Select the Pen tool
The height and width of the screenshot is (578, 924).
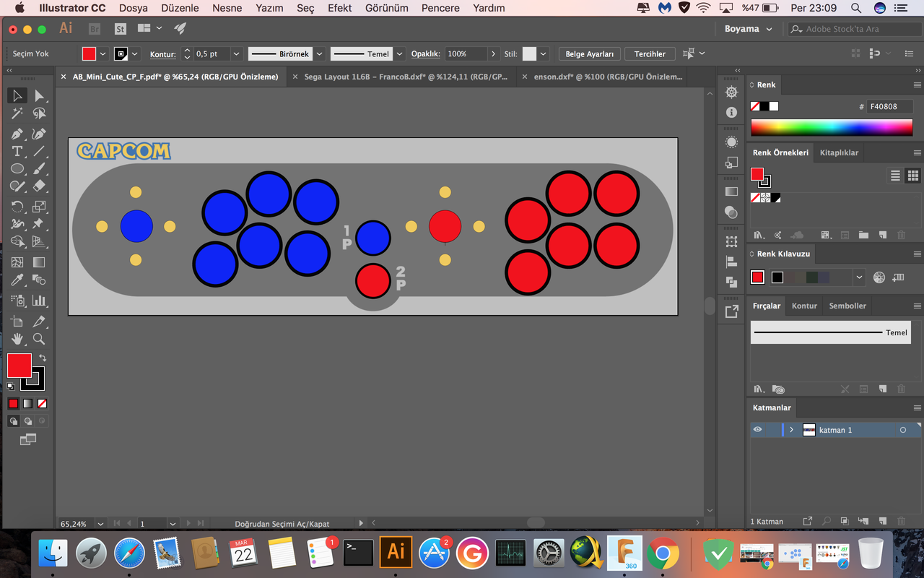(17, 134)
